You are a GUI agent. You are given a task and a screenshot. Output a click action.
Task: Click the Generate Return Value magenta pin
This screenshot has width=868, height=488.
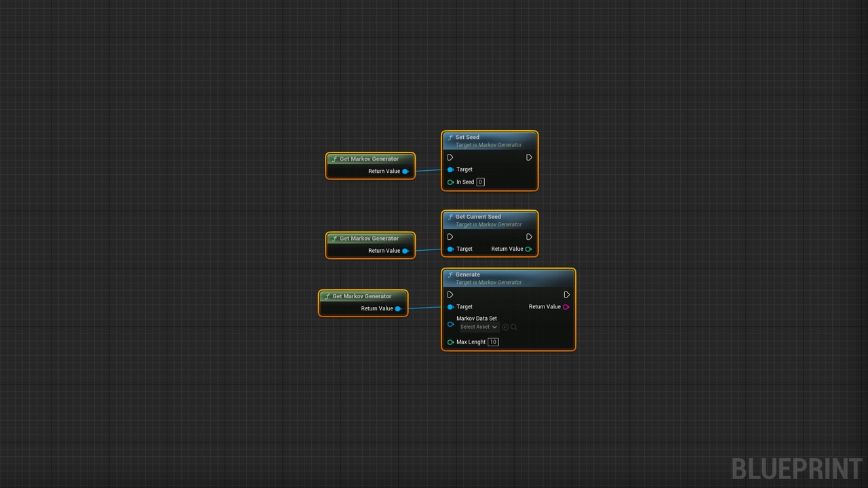566,307
